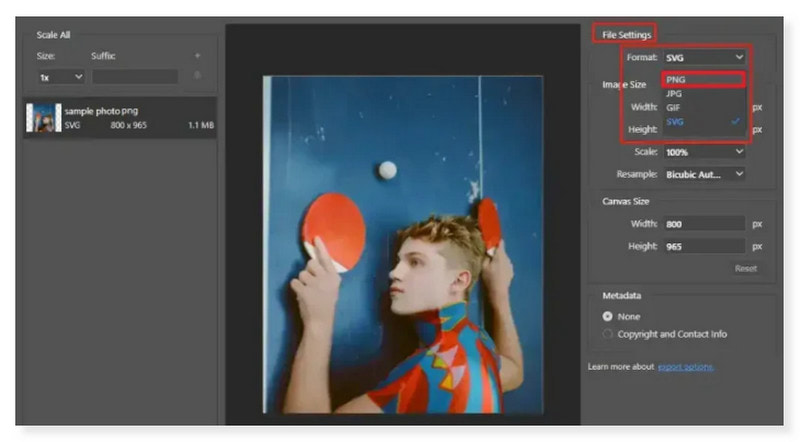Select the None metadata radio button
The width and height of the screenshot is (800, 442).
click(x=608, y=316)
